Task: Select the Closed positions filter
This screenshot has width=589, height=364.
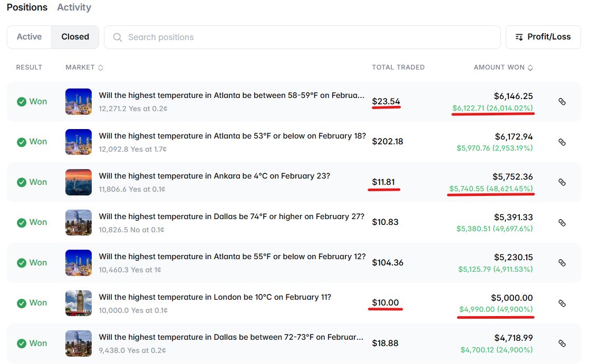Action: [75, 37]
